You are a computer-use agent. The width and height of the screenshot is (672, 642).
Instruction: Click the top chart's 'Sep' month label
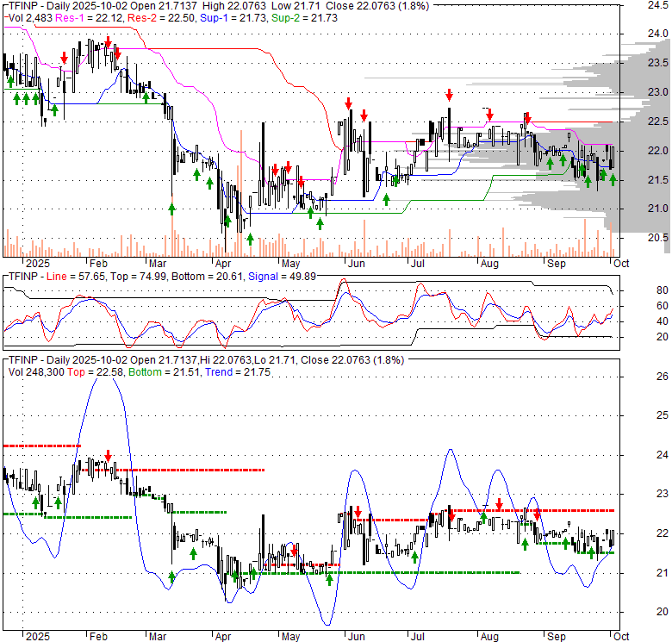[557, 264]
